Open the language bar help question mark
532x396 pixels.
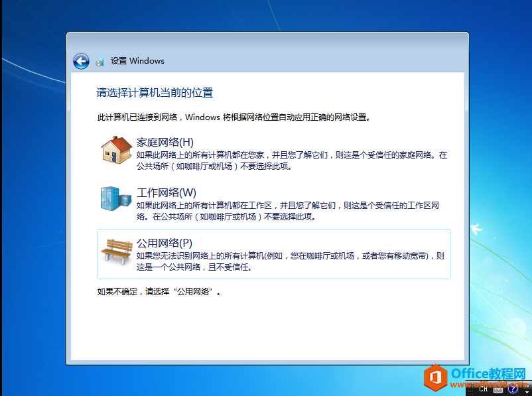512,389
